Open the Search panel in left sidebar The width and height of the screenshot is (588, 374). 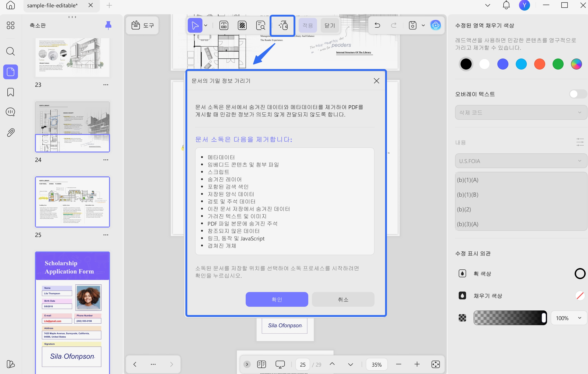[11, 51]
